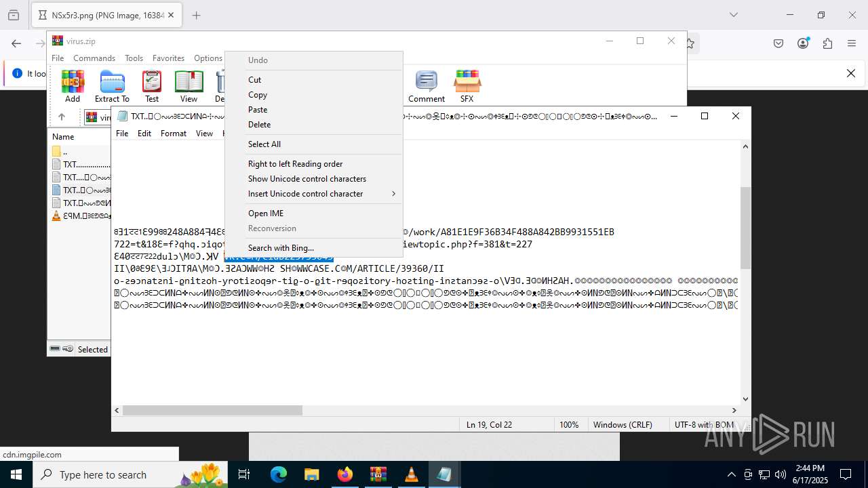The image size is (868, 488).
Task: Open WinRAR Favorites menu
Action: coord(168,58)
